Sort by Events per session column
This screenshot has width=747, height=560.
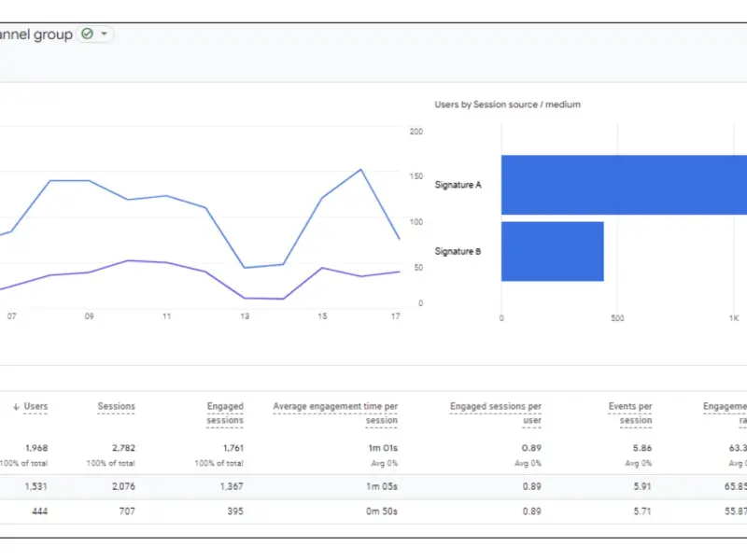[x=629, y=413]
